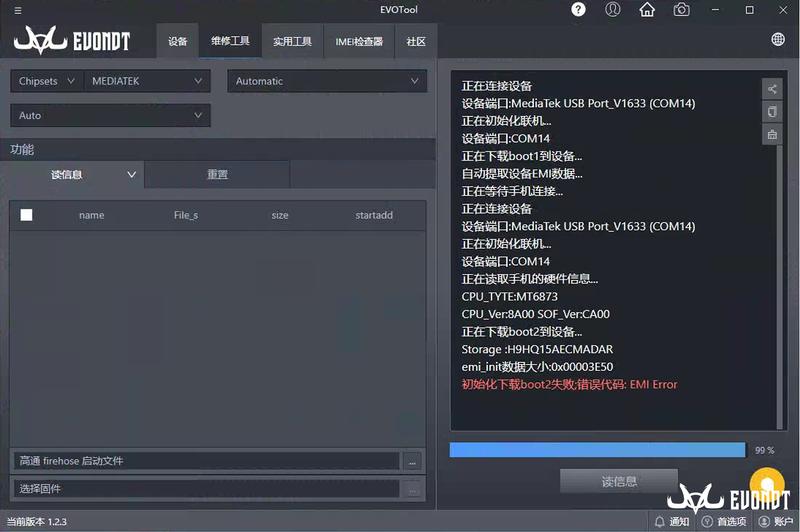Screen dimensions: 800x532
Task: Minimize the EVOTool window
Action: click(715, 10)
